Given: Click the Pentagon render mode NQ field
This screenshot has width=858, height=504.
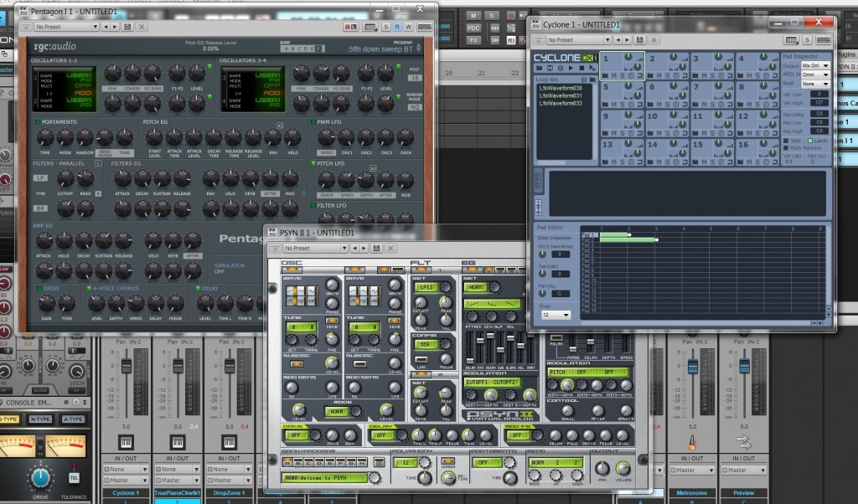Looking at the screenshot, I should click(x=414, y=107).
